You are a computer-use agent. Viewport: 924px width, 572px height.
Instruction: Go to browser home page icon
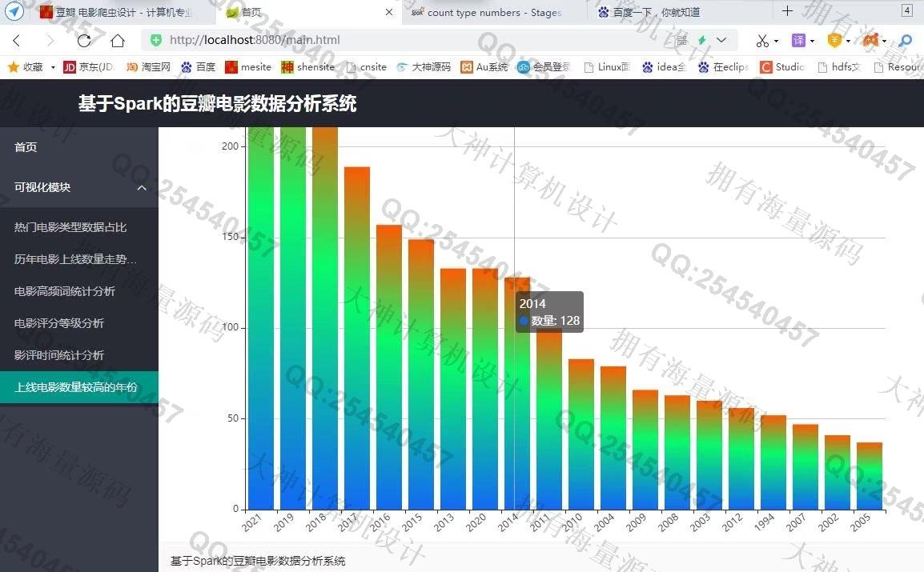(x=118, y=40)
